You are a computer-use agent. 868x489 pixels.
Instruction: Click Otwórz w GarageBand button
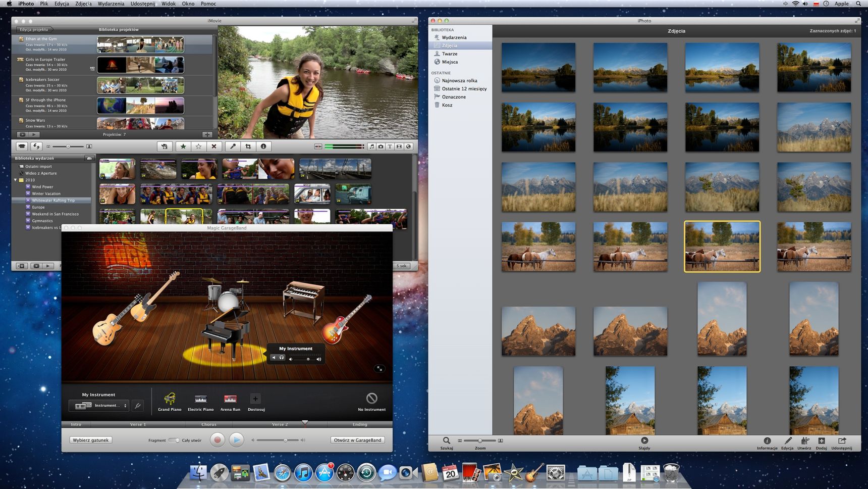coord(358,440)
